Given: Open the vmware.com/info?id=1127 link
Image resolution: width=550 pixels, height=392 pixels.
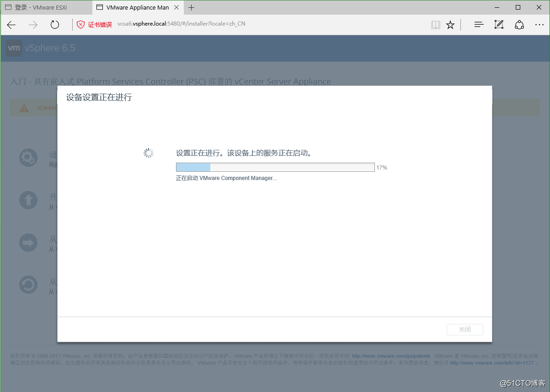Looking at the screenshot, I should [x=492, y=363].
